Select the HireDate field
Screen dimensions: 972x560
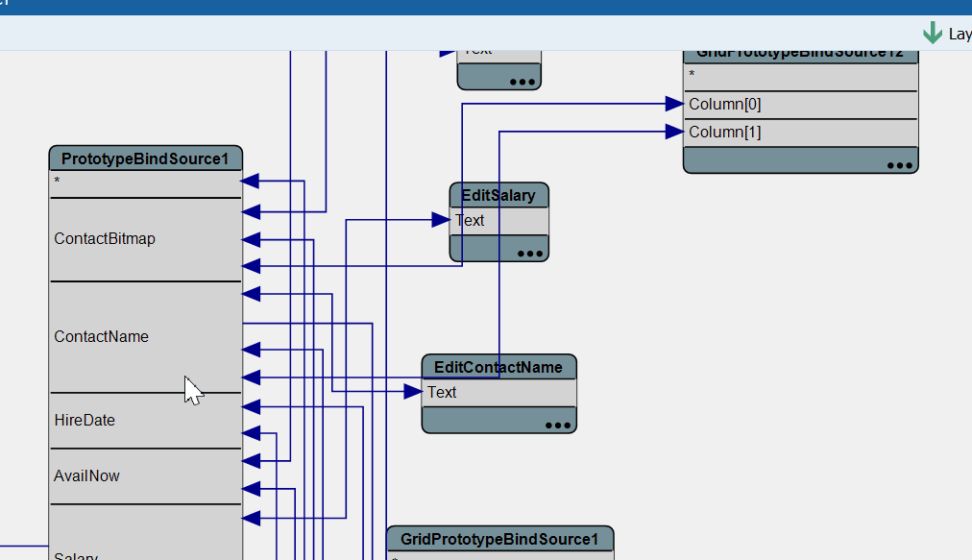85,421
